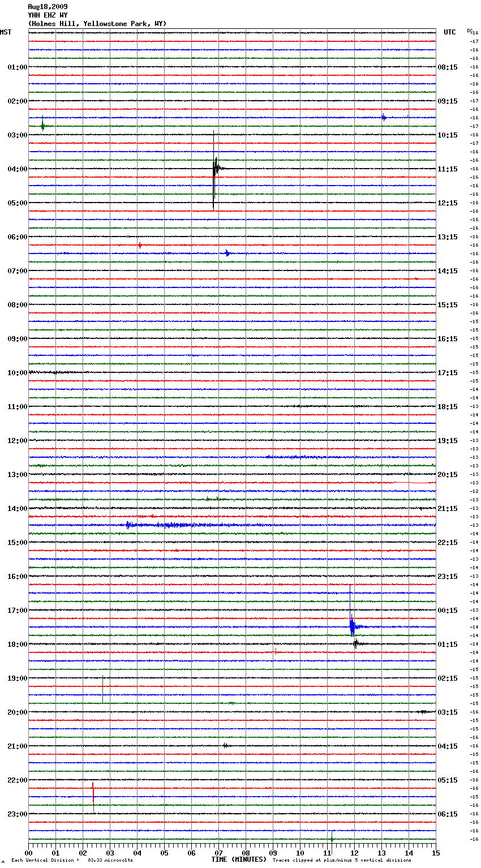This screenshot has height=868, width=481.
Task: Click the 08:15 UTC label
Action: (x=448, y=67)
